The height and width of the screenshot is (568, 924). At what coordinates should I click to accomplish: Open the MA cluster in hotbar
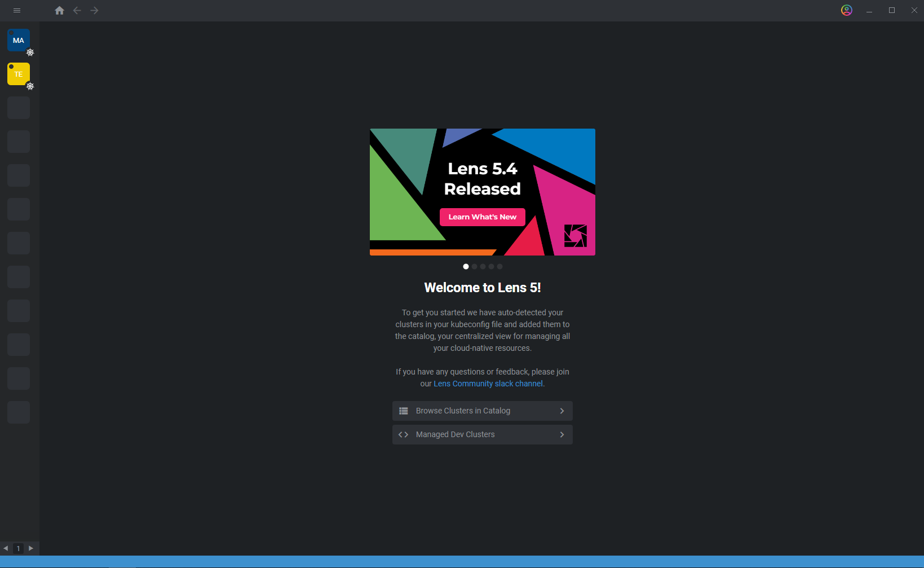(19, 40)
